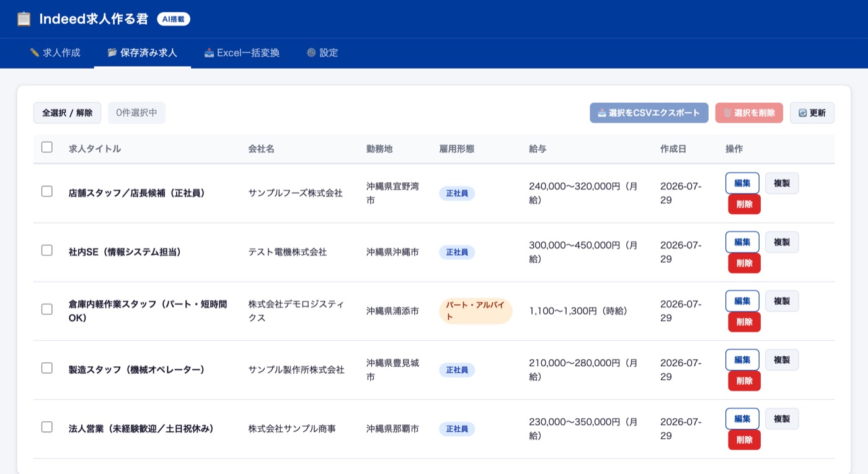This screenshot has height=474, width=868.
Task: Click the AI搭載 badge
Action: click(x=174, y=19)
